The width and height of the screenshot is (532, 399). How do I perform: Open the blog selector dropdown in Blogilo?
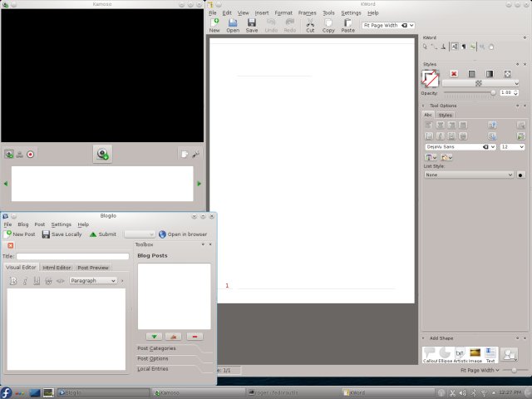140,234
